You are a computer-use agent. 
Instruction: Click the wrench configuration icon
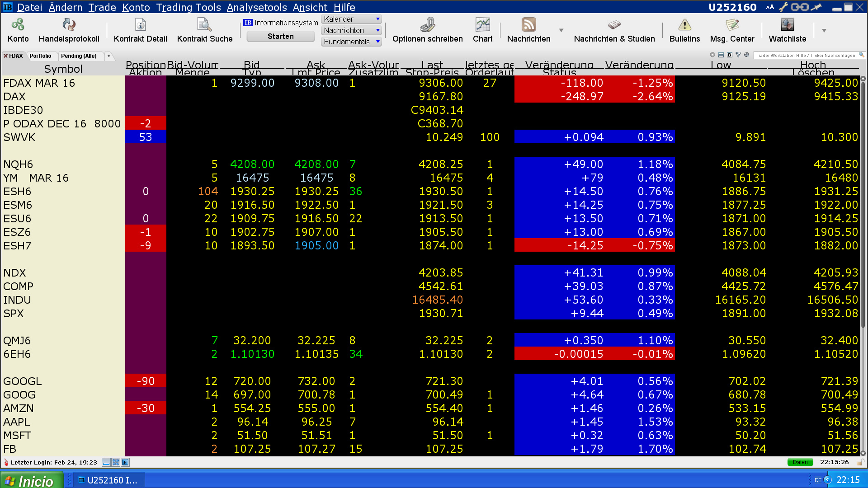coord(783,7)
